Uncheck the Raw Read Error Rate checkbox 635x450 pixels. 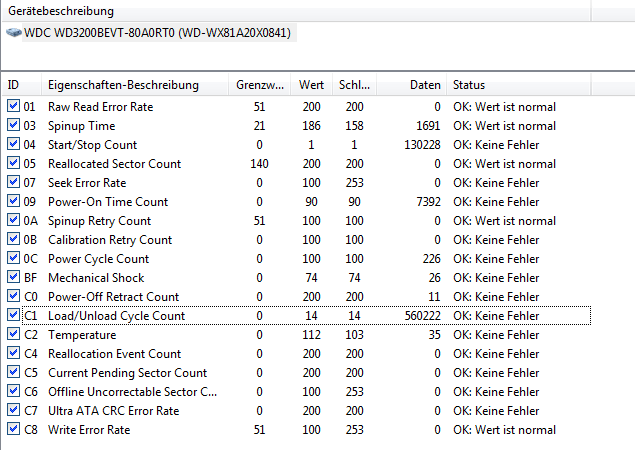pyautogui.click(x=13, y=106)
